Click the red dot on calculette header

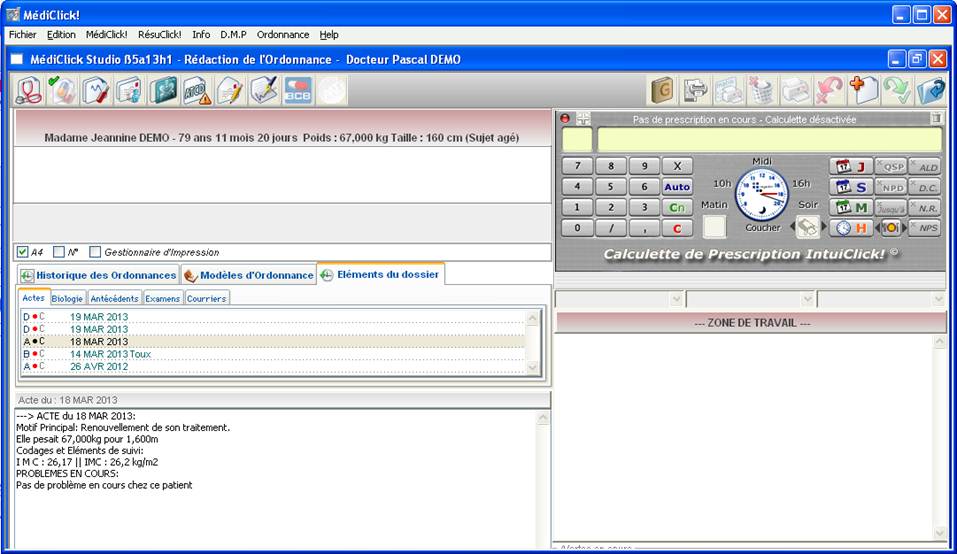click(565, 118)
